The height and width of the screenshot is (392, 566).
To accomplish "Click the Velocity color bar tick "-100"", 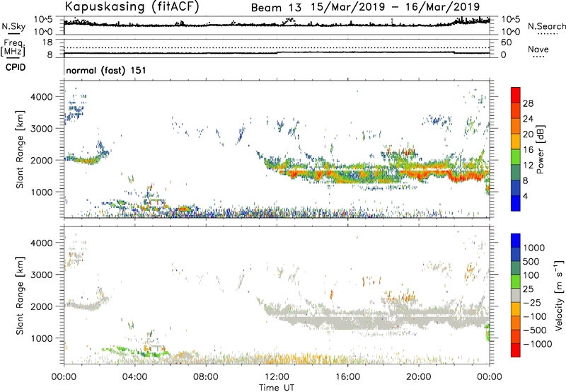I will [x=535, y=316].
